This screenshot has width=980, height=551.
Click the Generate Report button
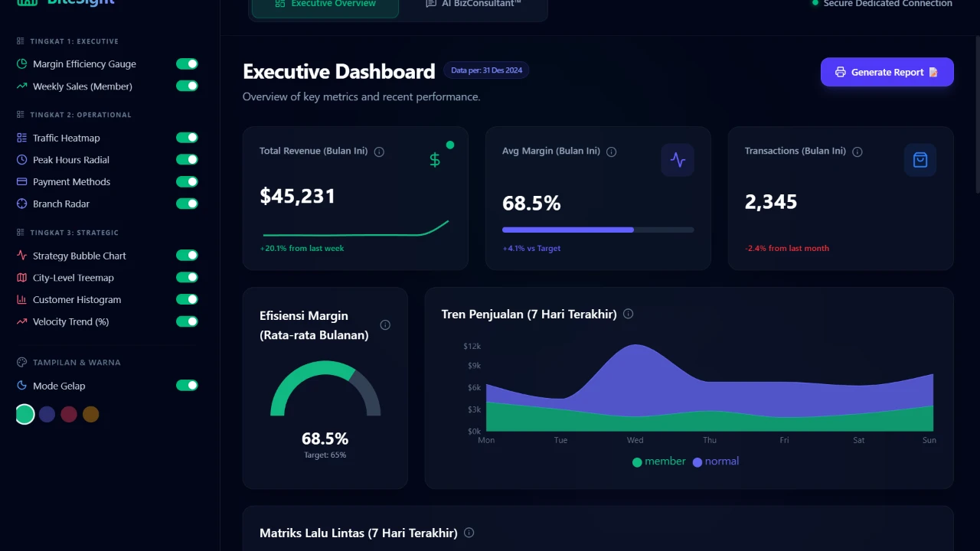(x=887, y=72)
